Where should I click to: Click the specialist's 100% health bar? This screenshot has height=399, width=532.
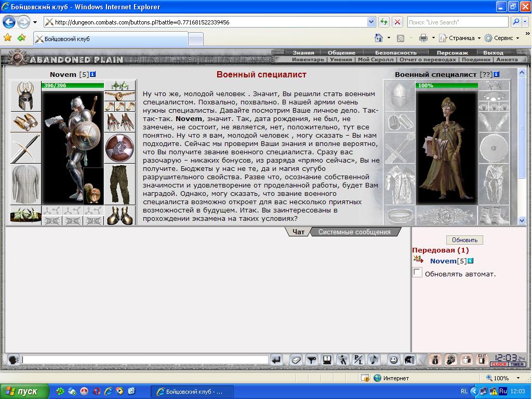447,85
